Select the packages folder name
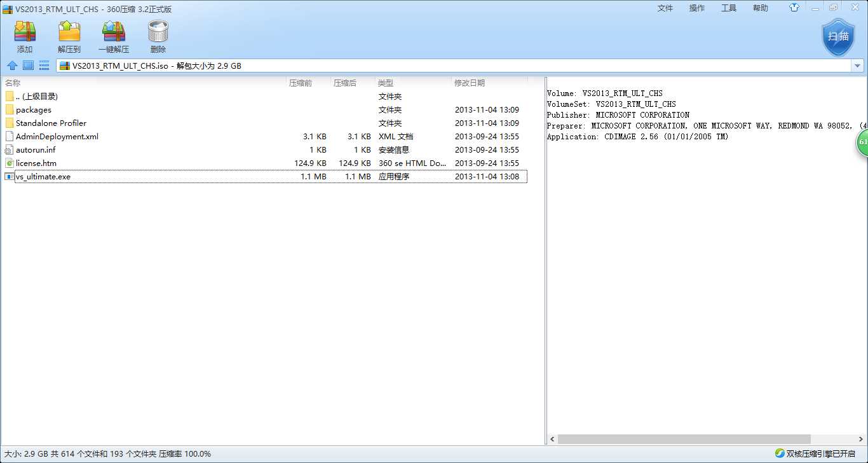Screen dimensions: 868x463 (34, 110)
